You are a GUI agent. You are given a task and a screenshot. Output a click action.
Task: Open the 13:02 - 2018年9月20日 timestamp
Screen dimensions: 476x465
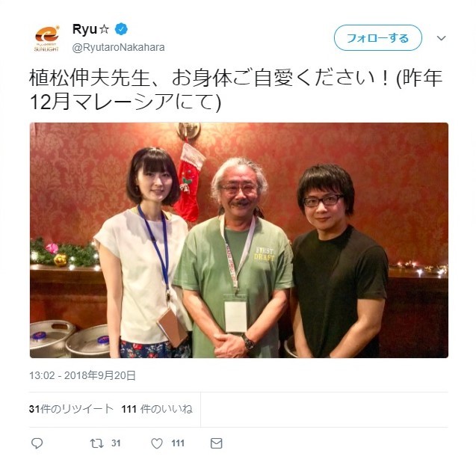tap(82, 376)
